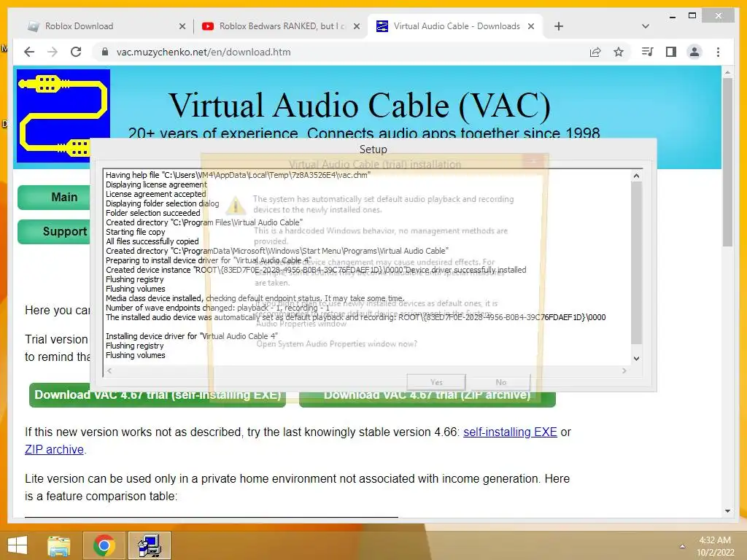Open Chrome media control icon
Viewport: 747px width, 560px height.
(648, 52)
